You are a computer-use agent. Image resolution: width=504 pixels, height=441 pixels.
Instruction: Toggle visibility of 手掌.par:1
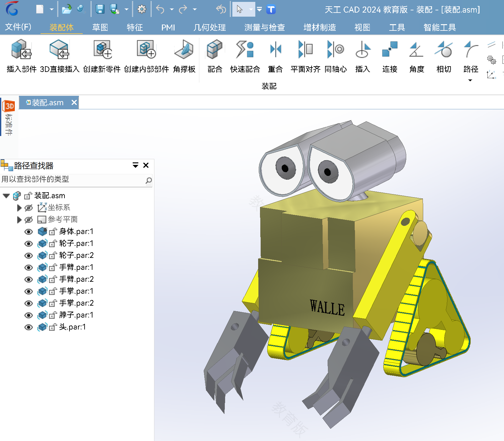29,291
